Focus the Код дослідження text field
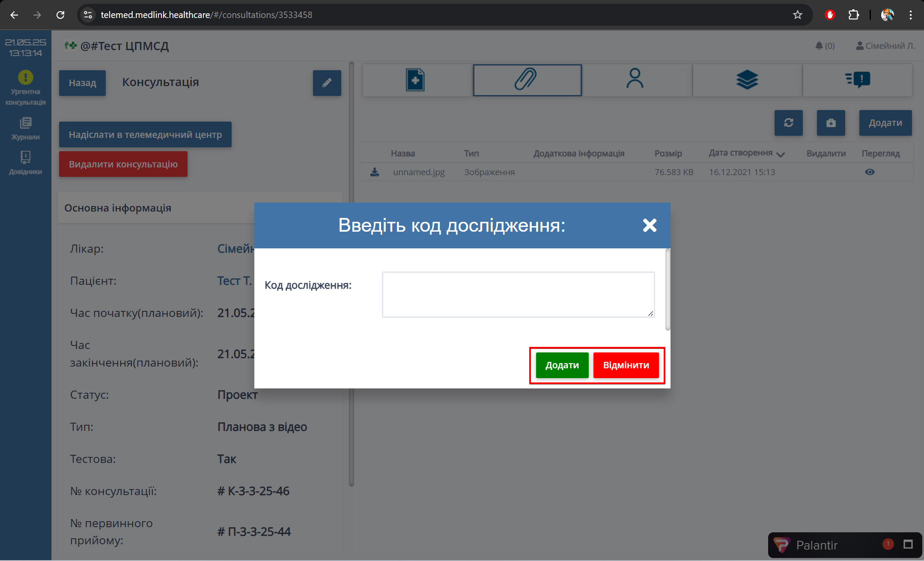The width and height of the screenshot is (924, 561). click(x=518, y=295)
